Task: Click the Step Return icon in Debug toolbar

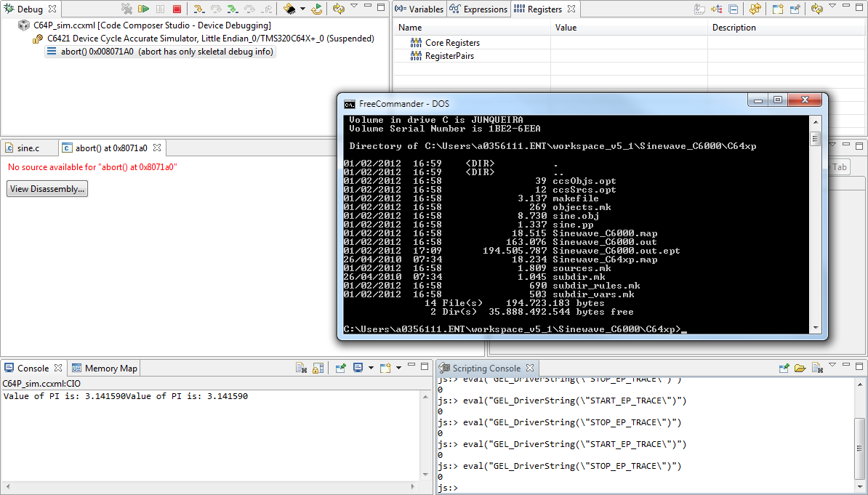Action: pyautogui.click(x=267, y=9)
